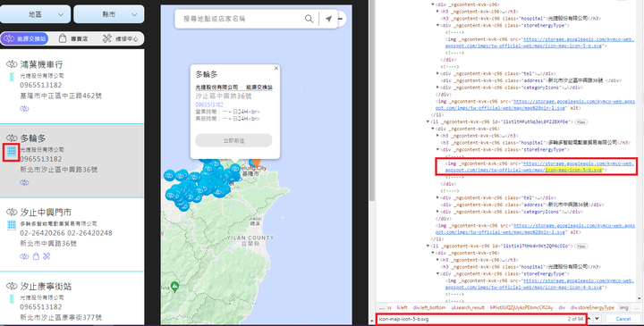Select img in DevTools breadcrumb

coord(624,307)
